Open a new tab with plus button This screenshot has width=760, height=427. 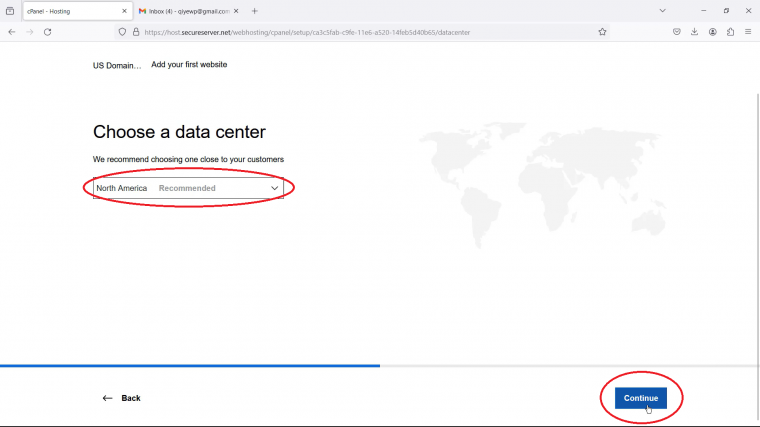point(254,11)
